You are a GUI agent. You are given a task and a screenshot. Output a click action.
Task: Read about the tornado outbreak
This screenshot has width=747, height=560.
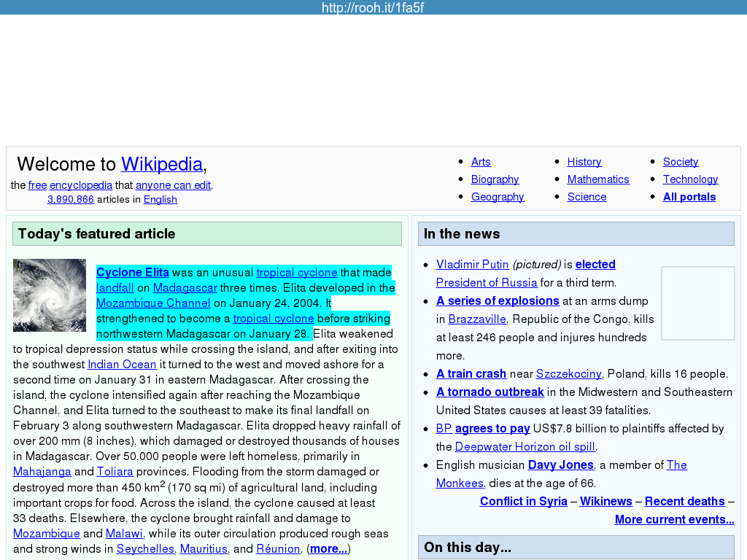[x=490, y=392]
